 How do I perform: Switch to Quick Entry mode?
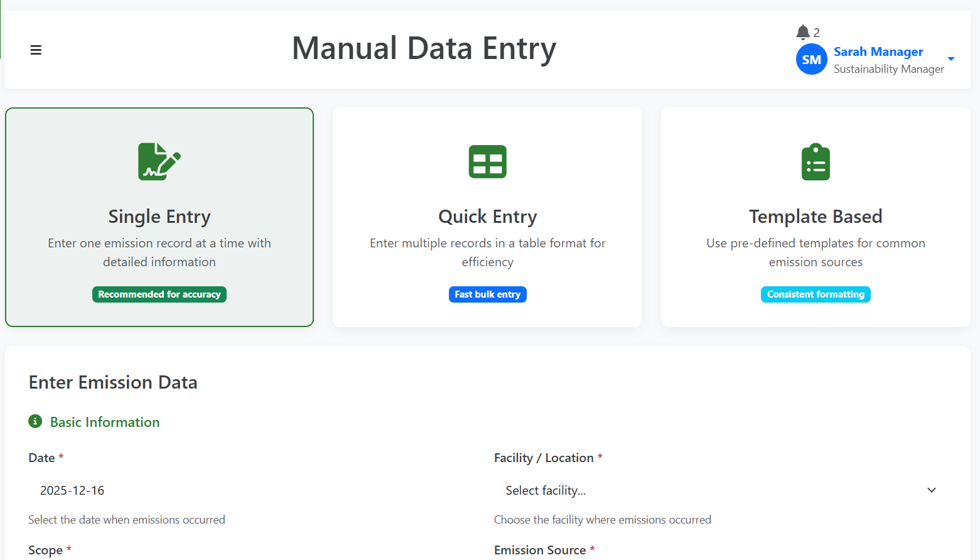(x=487, y=217)
